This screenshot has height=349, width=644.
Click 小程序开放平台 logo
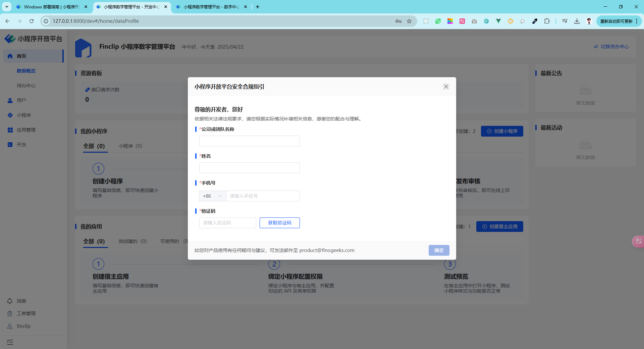point(33,39)
